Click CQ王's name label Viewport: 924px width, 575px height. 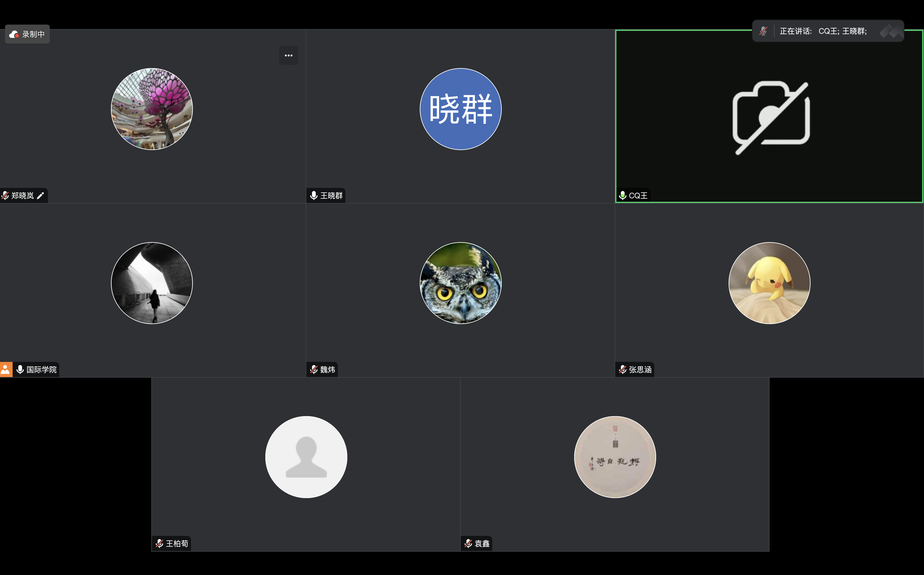coord(639,195)
